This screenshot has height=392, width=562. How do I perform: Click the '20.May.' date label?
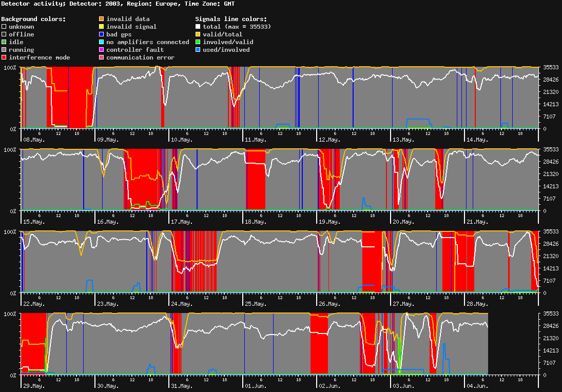[x=403, y=222]
